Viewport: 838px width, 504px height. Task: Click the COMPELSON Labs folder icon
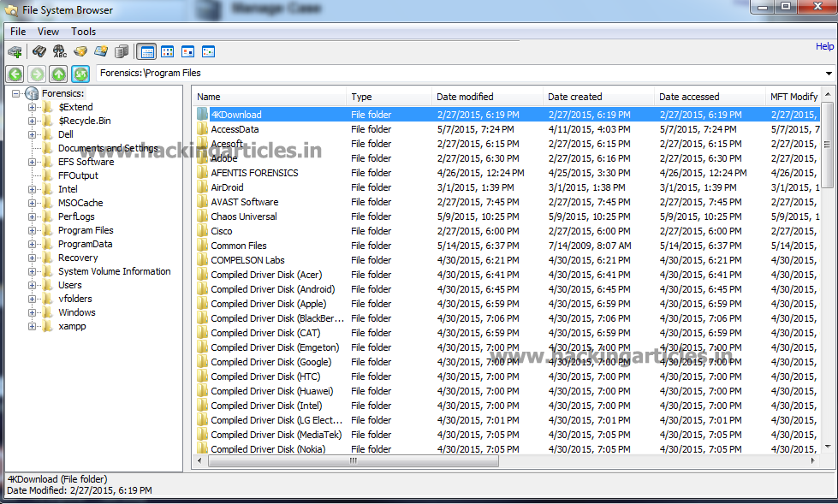tap(202, 260)
